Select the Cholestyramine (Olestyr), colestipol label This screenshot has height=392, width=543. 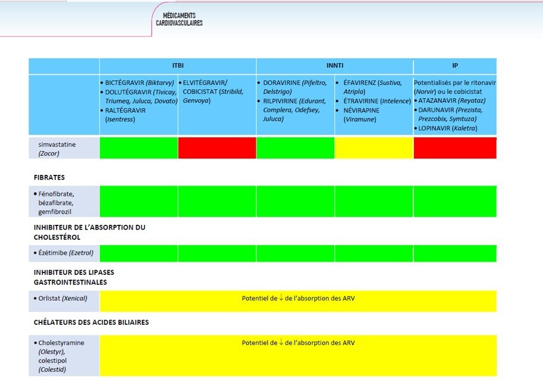pos(64,356)
